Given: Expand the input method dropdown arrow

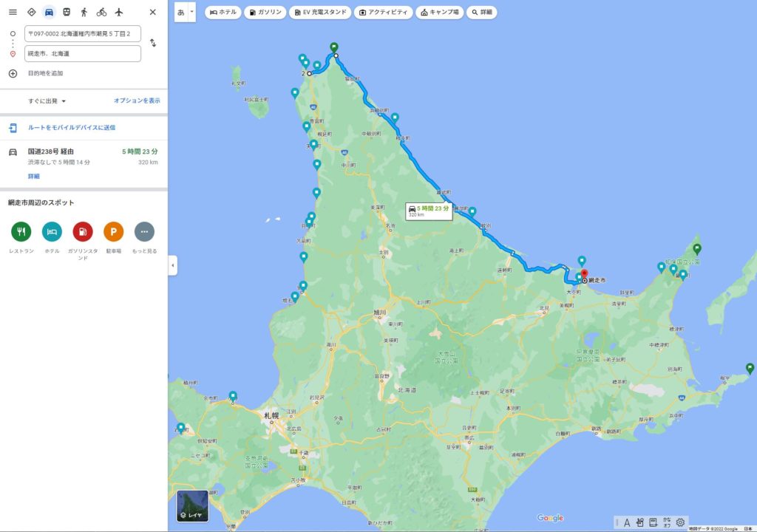Looking at the screenshot, I should 191,12.
